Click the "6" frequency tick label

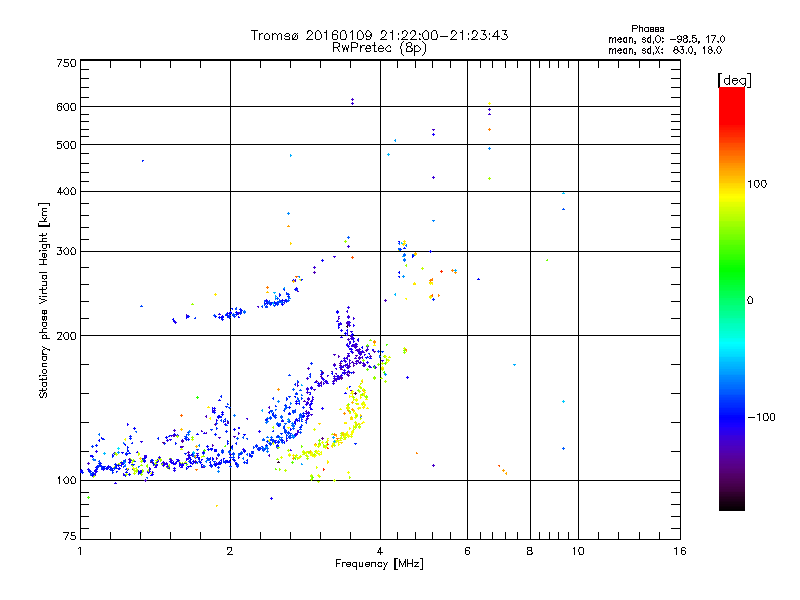click(467, 551)
